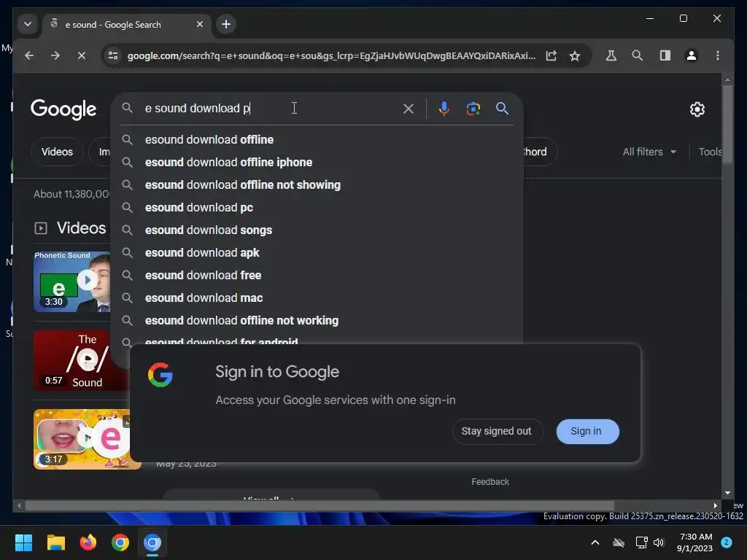747x560 pixels.
Task: Open the notifications badge with 2
Action: 727,542
